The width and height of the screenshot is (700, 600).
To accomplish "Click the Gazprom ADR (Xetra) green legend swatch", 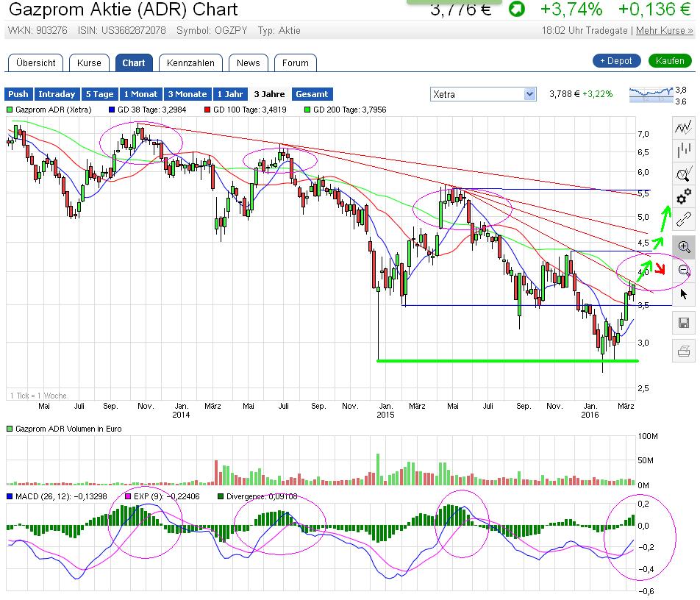I will click(10, 110).
